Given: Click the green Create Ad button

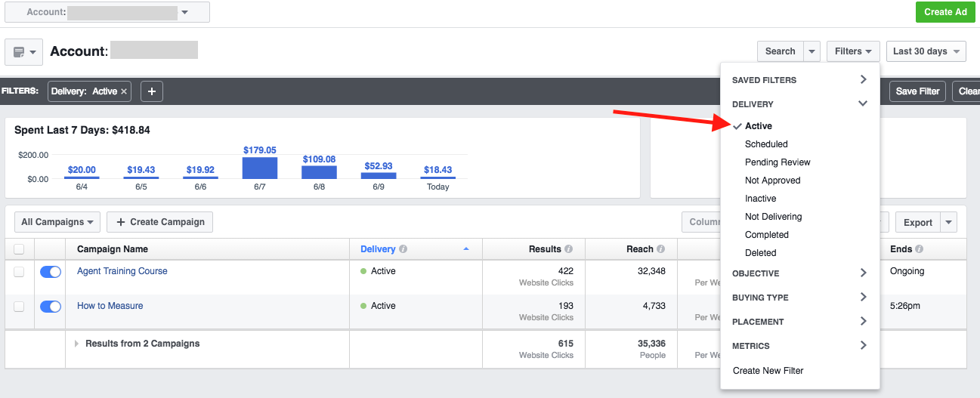Looking at the screenshot, I should (944, 12).
